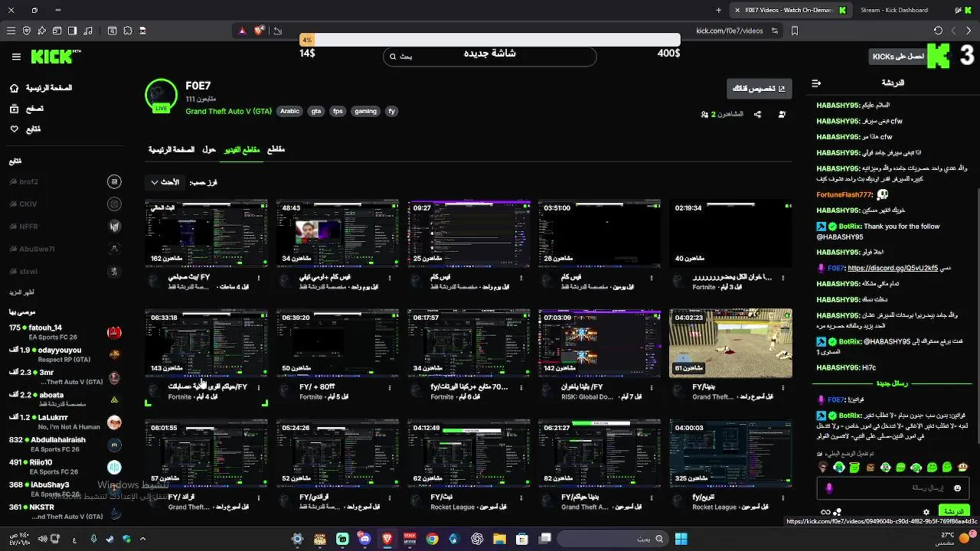Switch to the Videos tab
Screen dimensions: 980x551
coord(242,149)
